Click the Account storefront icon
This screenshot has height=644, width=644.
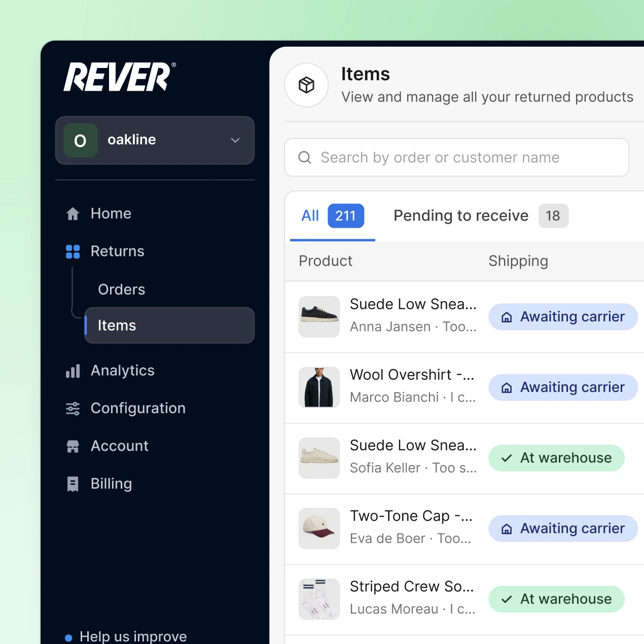[73, 446]
